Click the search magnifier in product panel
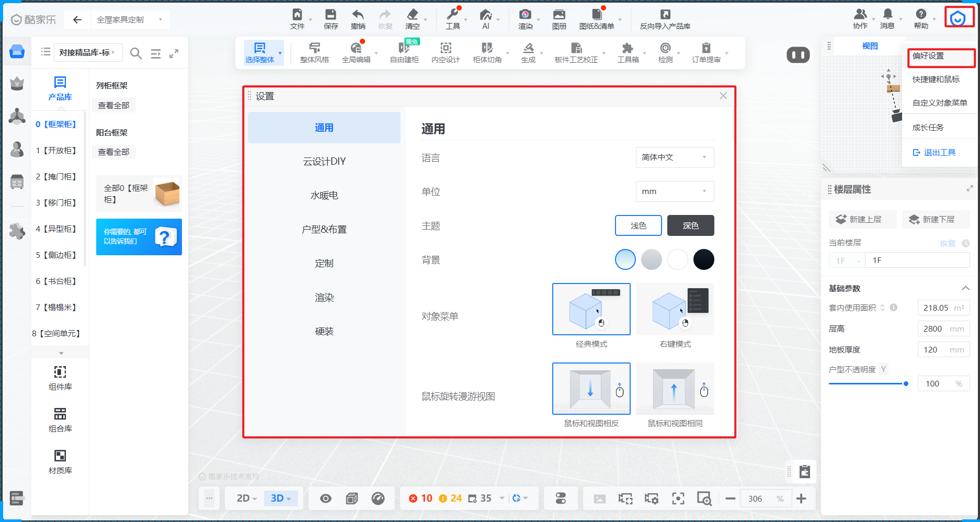The width and height of the screenshot is (980, 522). [x=135, y=53]
